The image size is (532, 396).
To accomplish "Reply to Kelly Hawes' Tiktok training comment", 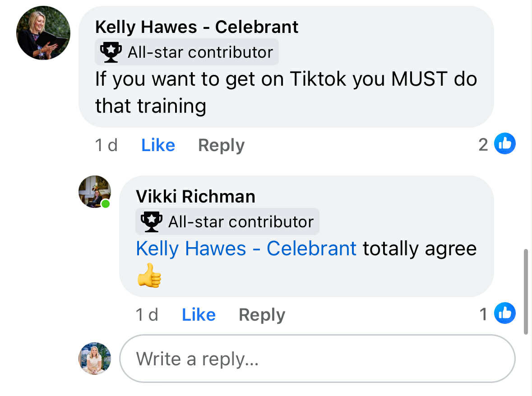I will 221,145.
